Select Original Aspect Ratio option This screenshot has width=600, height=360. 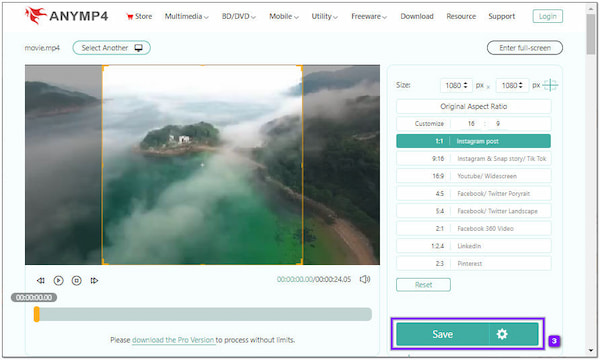click(473, 106)
